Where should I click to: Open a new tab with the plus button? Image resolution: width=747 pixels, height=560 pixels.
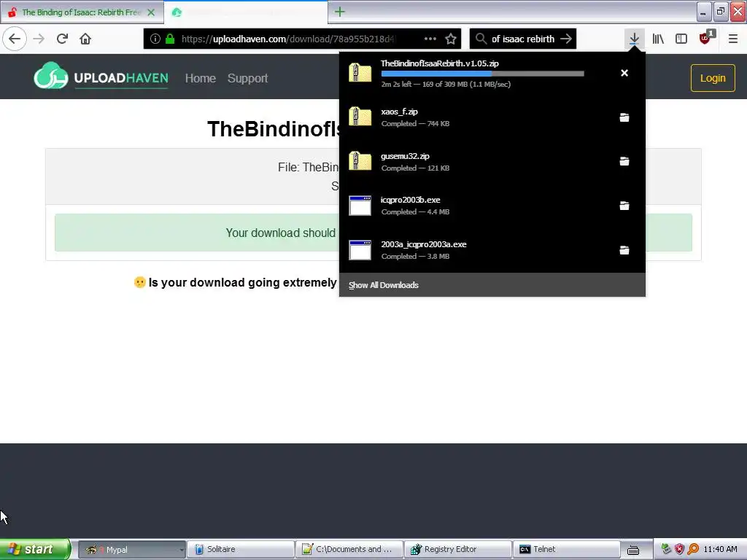[339, 12]
